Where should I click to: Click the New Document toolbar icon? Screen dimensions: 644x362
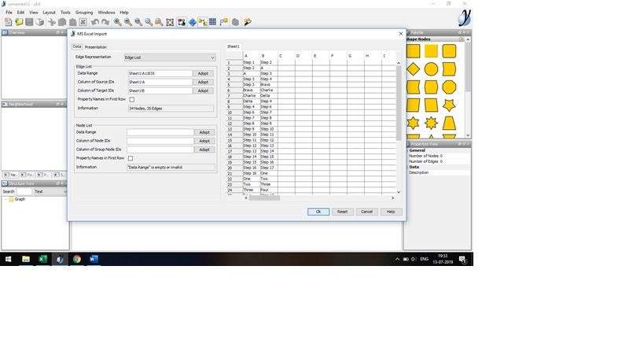[x=9, y=22]
